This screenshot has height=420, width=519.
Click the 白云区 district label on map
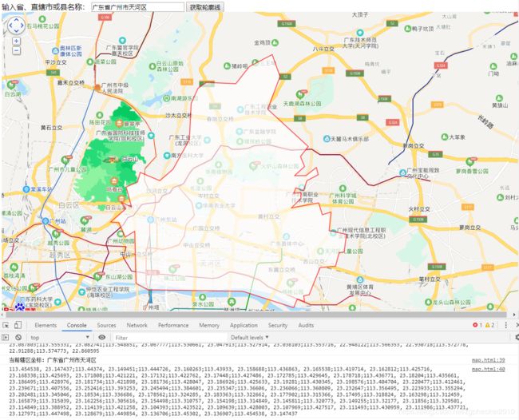click(x=69, y=205)
